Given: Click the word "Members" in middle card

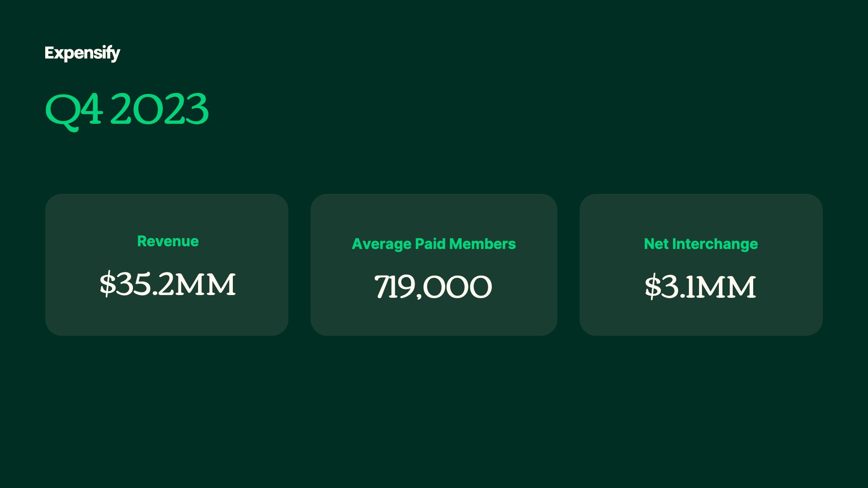Looking at the screenshot, I should tap(482, 244).
